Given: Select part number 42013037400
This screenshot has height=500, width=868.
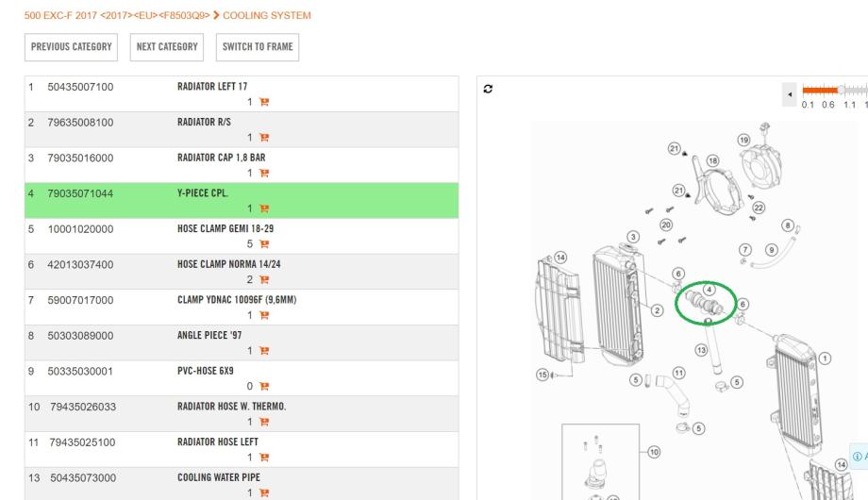Looking at the screenshot, I should pos(80,265).
